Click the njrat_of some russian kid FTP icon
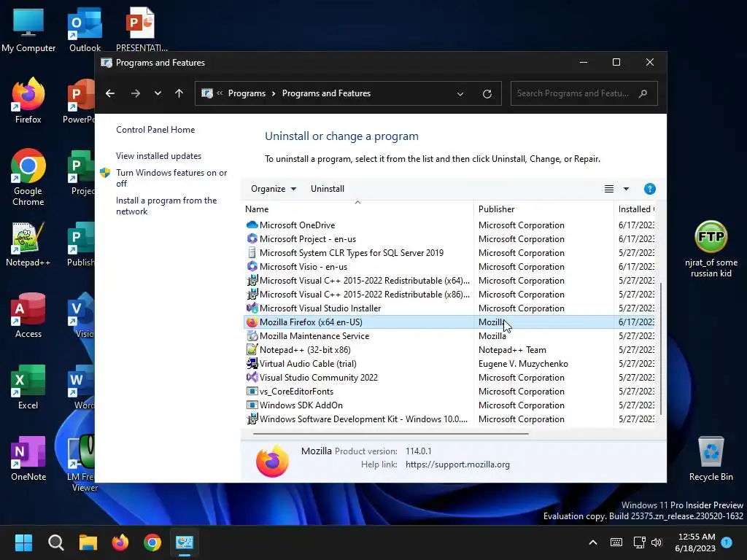This screenshot has width=747, height=560. tap(711, 249)
